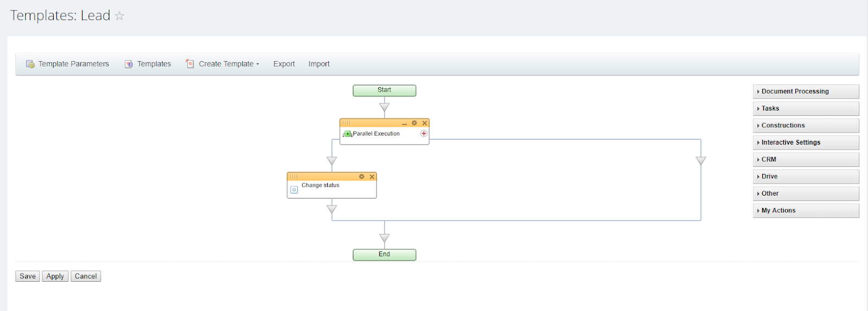Click the Parallel Execution activity icon

[x=348, y=134]
